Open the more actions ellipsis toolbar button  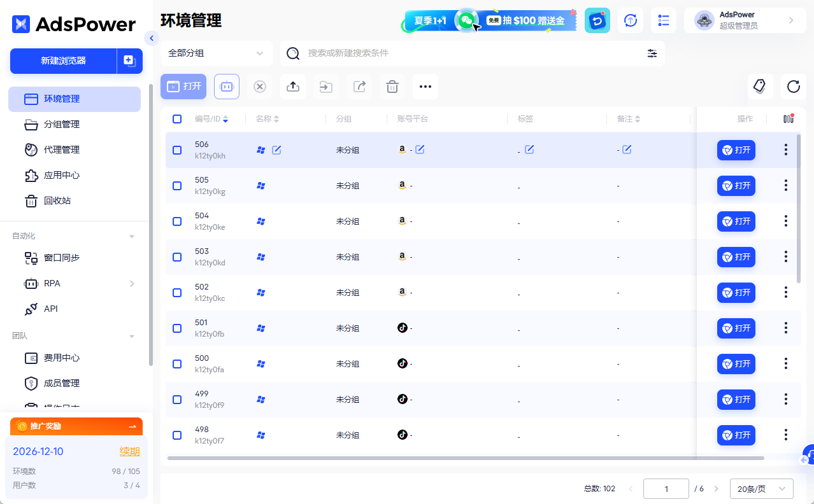click(x=425, y=87)
